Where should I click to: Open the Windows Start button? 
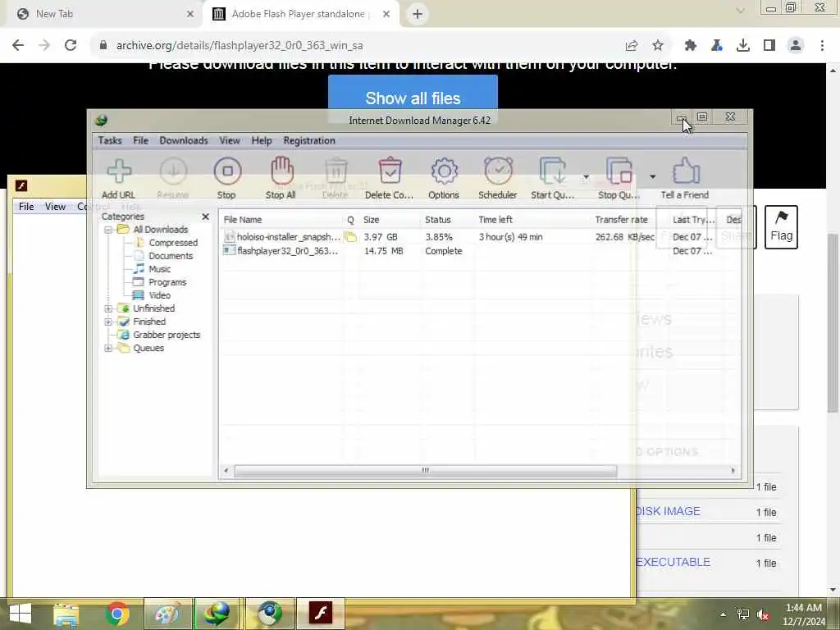click(21, 614)
